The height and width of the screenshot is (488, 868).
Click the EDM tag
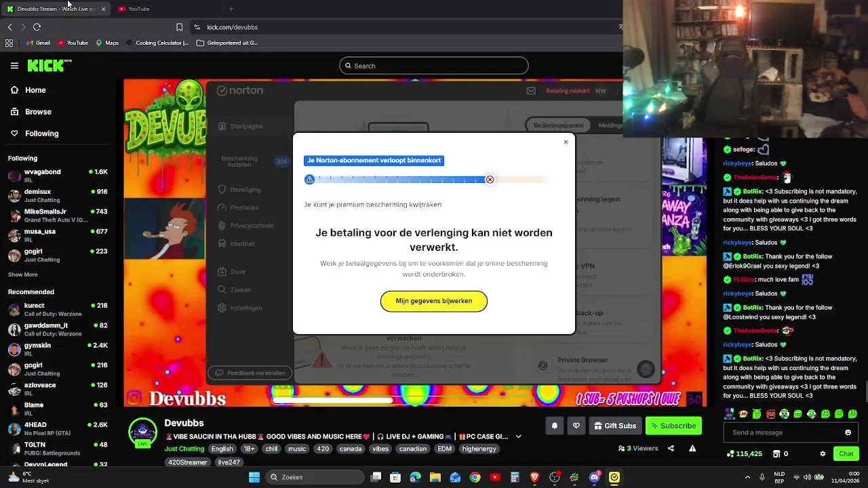[444, 449]
